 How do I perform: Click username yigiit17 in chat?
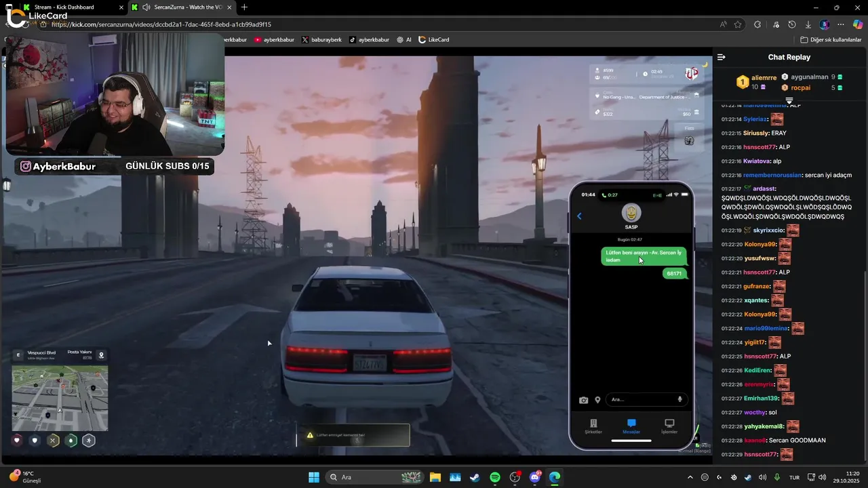click(754, 342)
